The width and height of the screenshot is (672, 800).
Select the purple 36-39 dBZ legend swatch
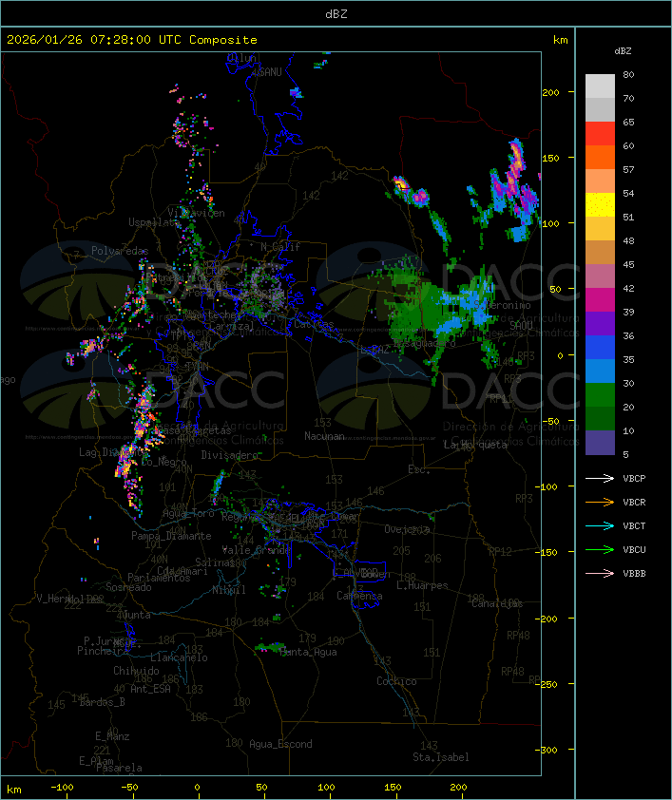(x=600, y=323)
